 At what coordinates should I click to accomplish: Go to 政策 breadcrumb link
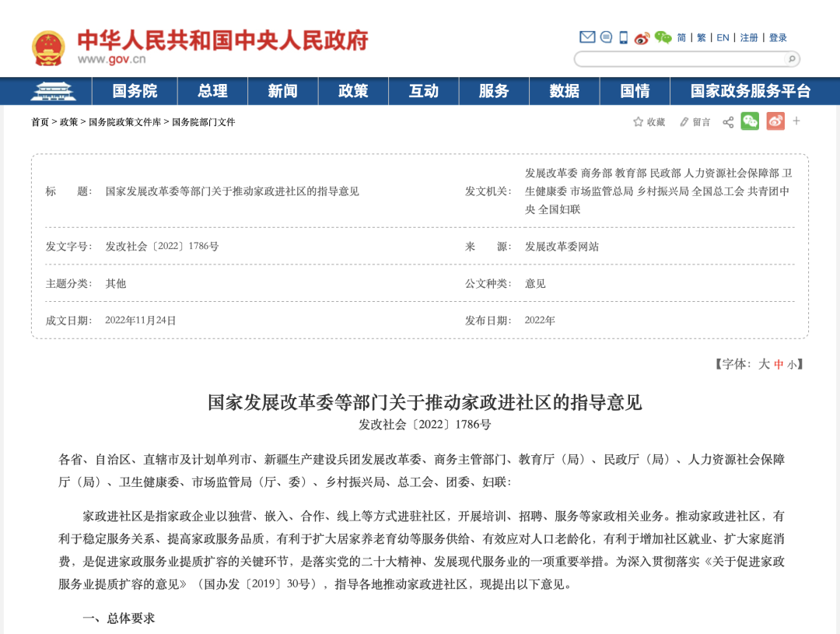point(68,122)
